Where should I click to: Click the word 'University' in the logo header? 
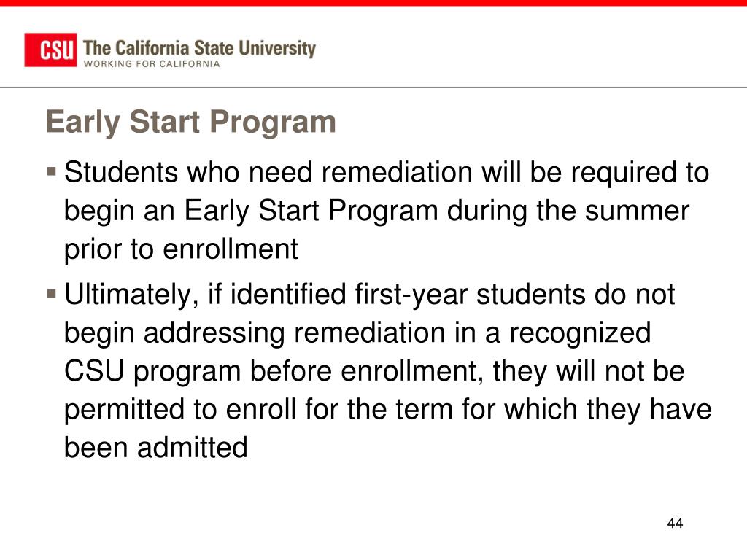pos(276,49)
